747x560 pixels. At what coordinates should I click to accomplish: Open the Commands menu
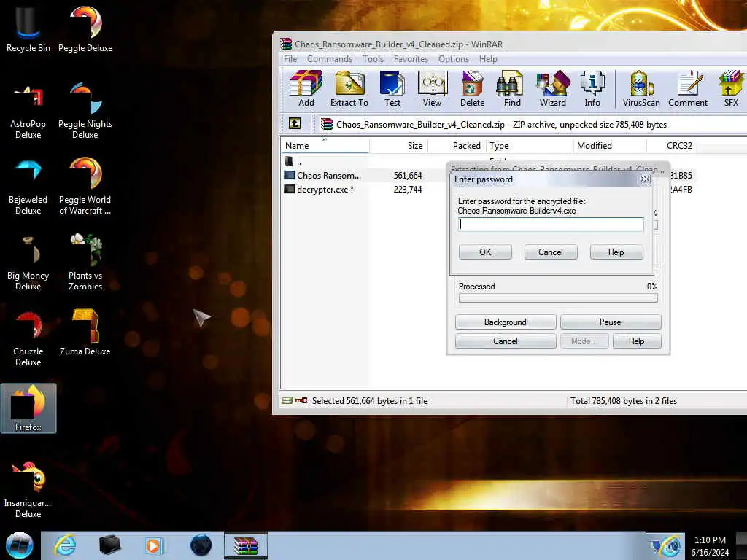[x=330, y=59]
